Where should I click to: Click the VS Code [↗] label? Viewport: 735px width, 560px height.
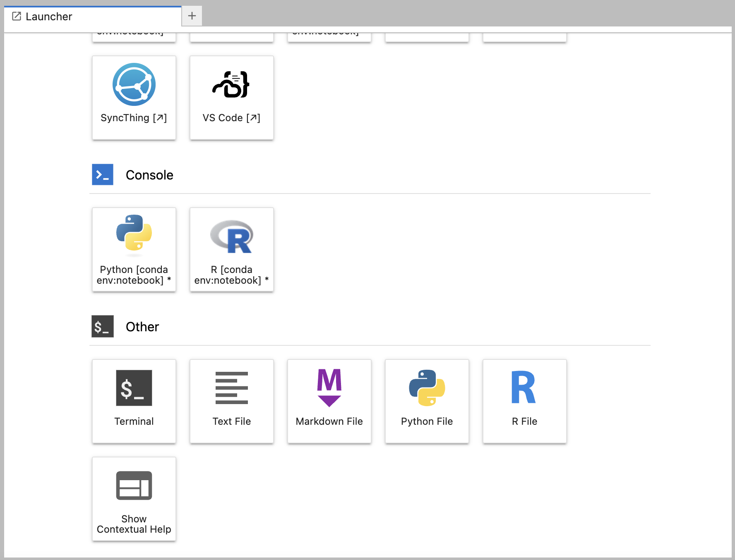coord(232,118)
